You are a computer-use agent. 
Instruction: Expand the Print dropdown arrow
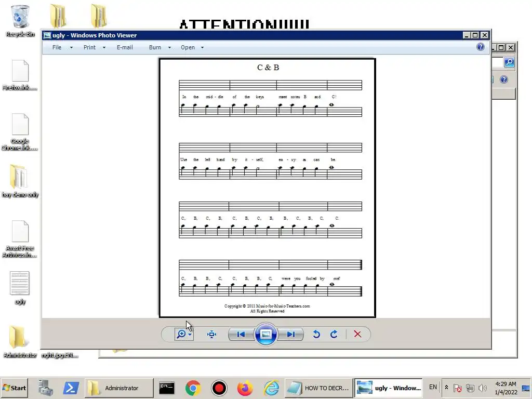coord(104,47)
